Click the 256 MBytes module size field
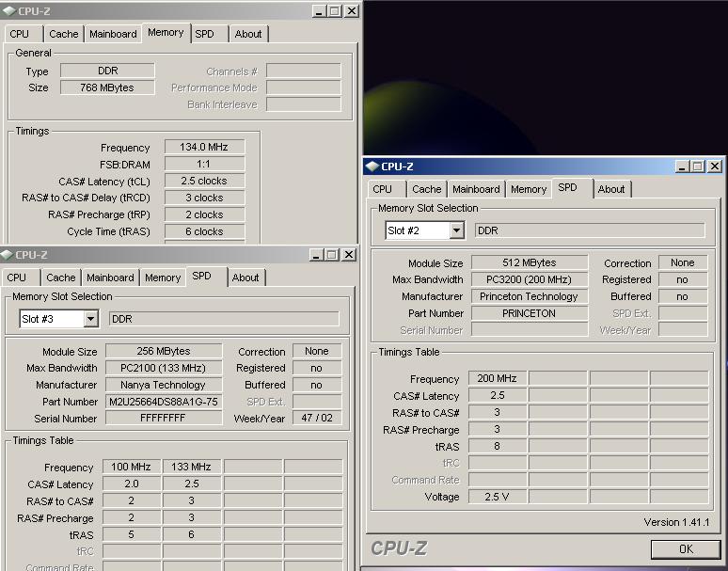Image resolution: width=728 pixels, height=571 pixels. [164, 351]
